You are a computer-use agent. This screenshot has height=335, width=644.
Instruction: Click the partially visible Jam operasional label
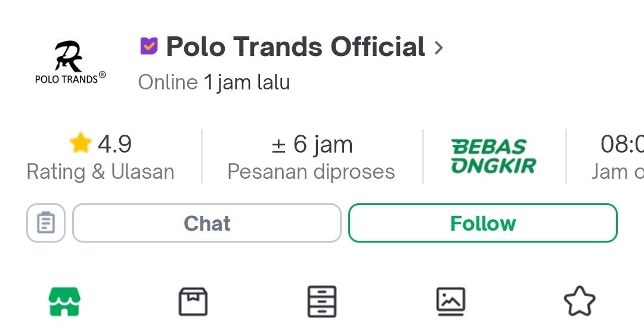point(617,172)
